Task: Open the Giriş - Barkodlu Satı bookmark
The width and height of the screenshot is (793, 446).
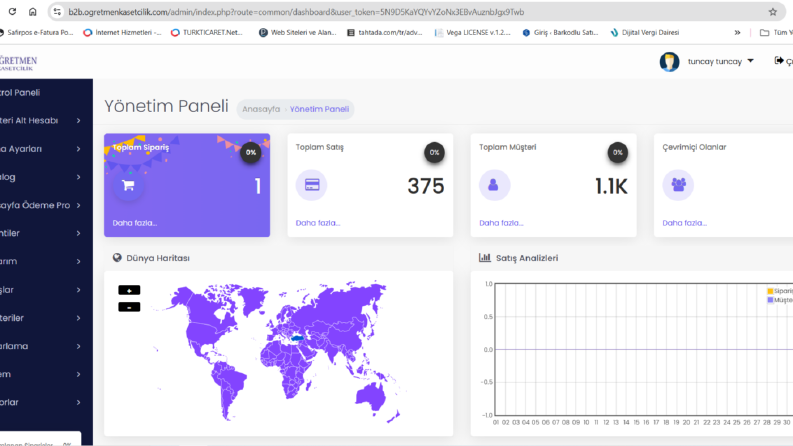Action: pos(560,32)
